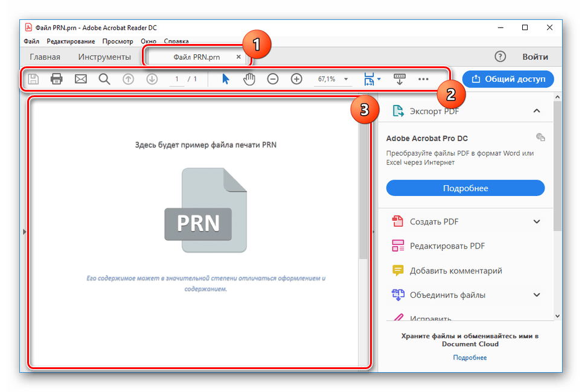Click the Adobe Acrobat title bar icon
Screen dimensions: 582x392
(x=28, y=28)
